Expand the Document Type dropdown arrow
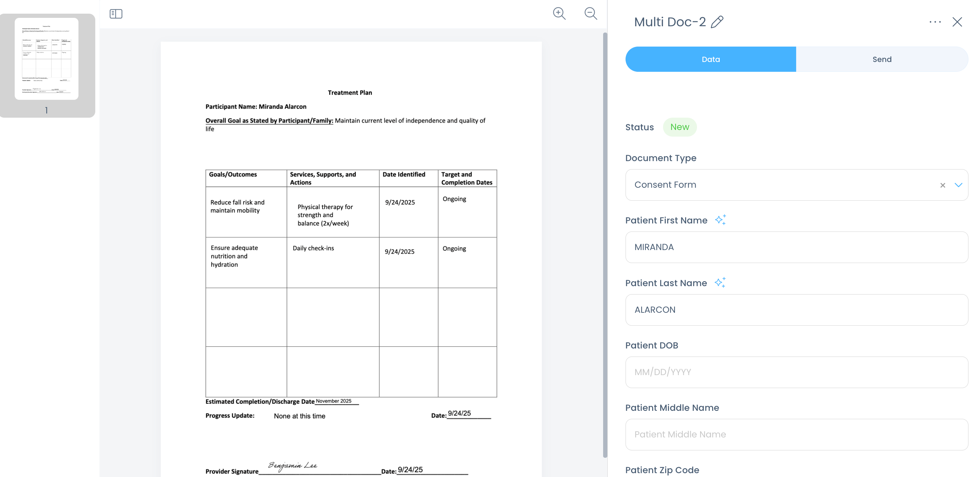This screenshot has height=477, width=980. 958,185
